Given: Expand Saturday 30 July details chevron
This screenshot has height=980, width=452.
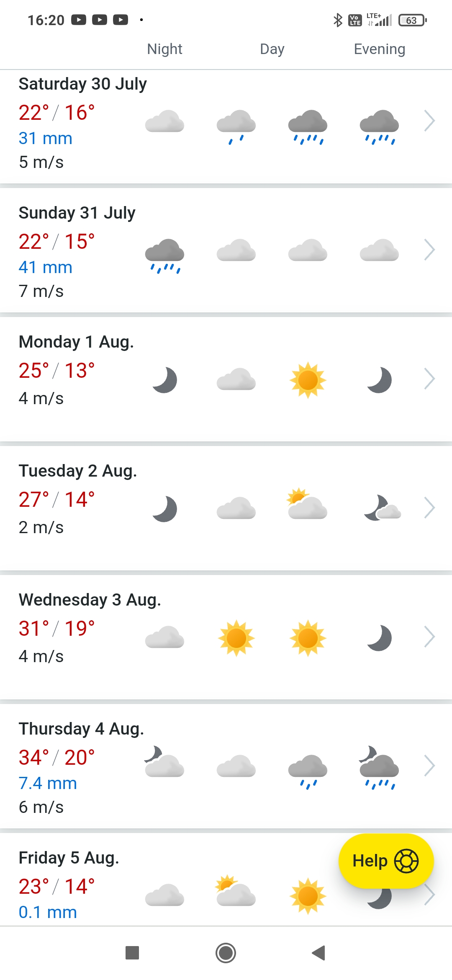Looking at the screenshot, I should click(x=429, y=121).
